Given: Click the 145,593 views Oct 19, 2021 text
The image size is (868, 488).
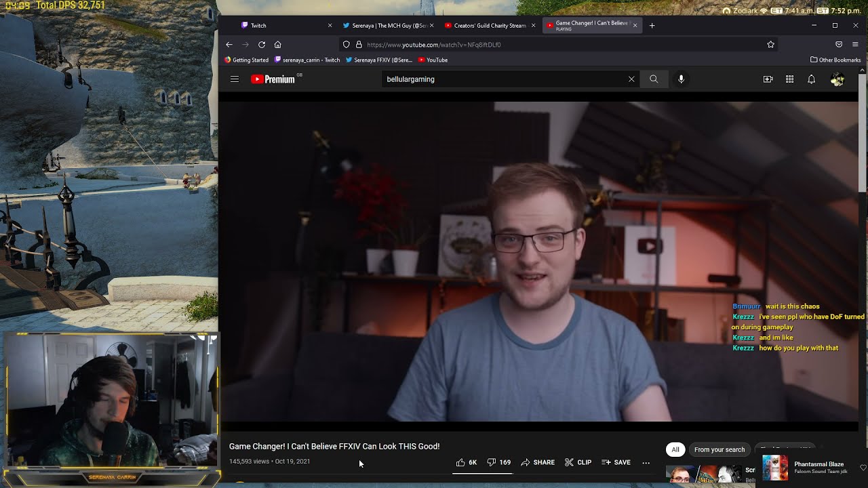Looking at the screenshot, I should click(x=269, y=462).
